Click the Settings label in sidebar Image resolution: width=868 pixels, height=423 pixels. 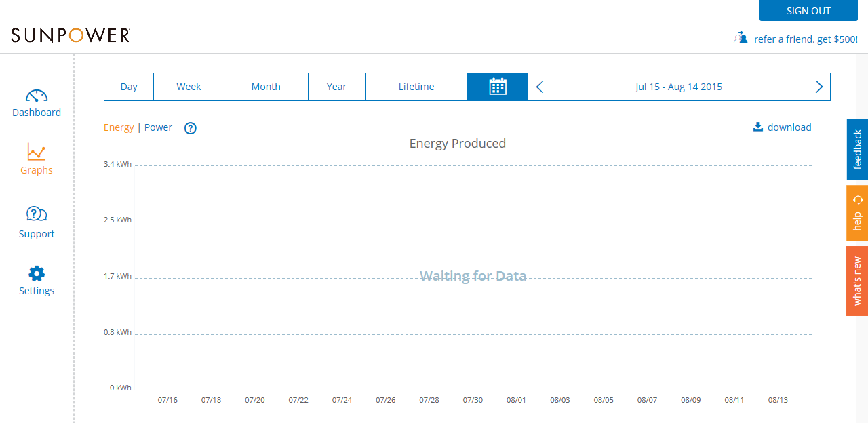(x=37, y=291)
